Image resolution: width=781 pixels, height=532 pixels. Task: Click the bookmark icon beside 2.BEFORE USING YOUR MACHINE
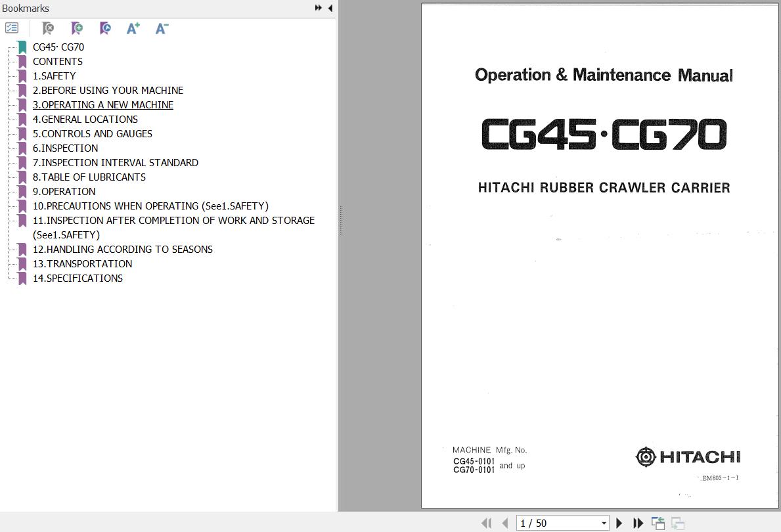(x=22, y=91)
